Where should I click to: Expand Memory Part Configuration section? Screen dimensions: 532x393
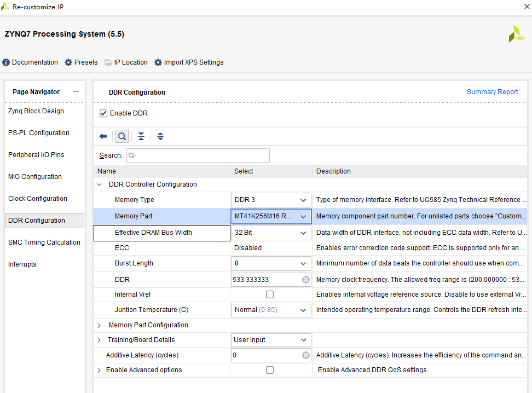[x=99, y=325]
